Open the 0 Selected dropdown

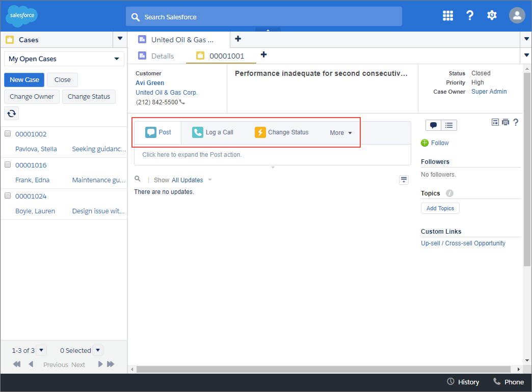pyautogui.click(x=98, y=350)
